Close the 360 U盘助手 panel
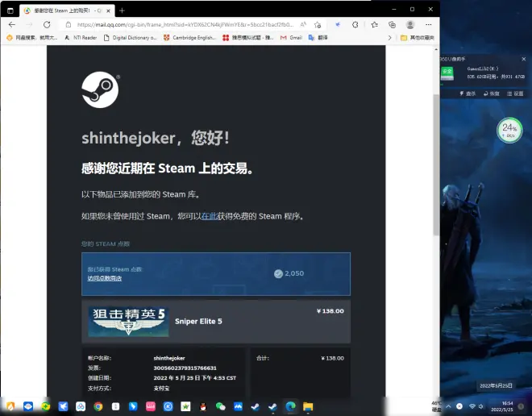 [x=524, y=59]
